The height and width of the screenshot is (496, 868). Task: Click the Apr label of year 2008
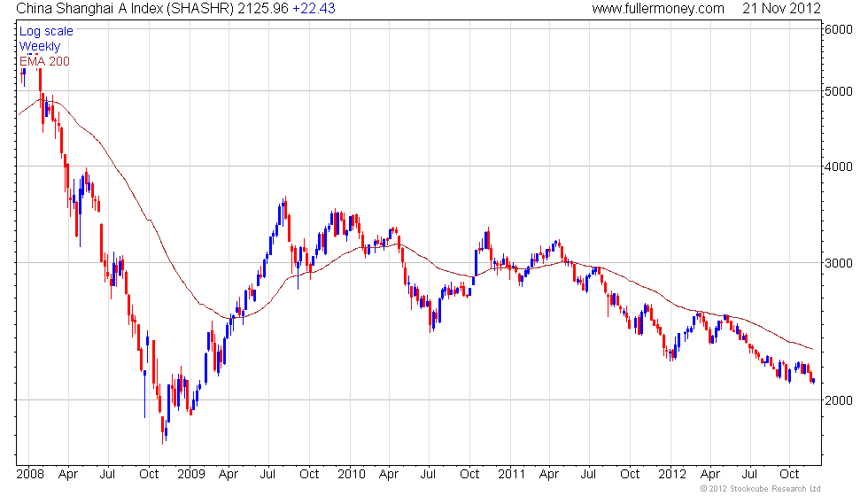[68, 475]
